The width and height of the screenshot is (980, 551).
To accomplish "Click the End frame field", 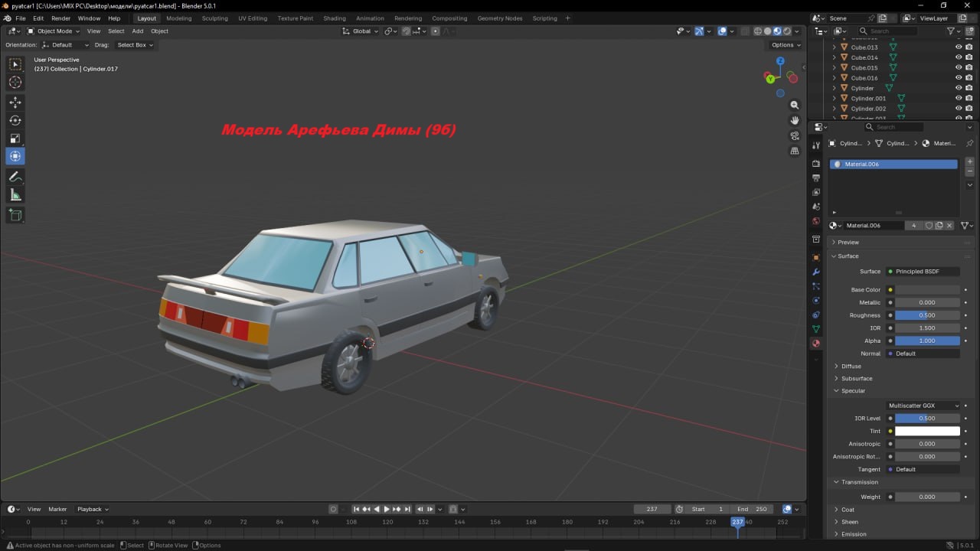I will (x=752, y=509).
